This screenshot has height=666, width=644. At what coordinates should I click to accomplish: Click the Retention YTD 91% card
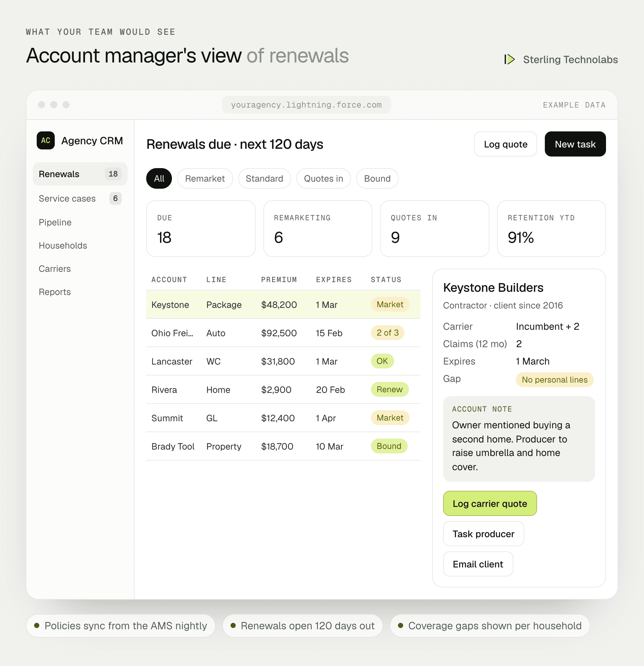point(551,229)
